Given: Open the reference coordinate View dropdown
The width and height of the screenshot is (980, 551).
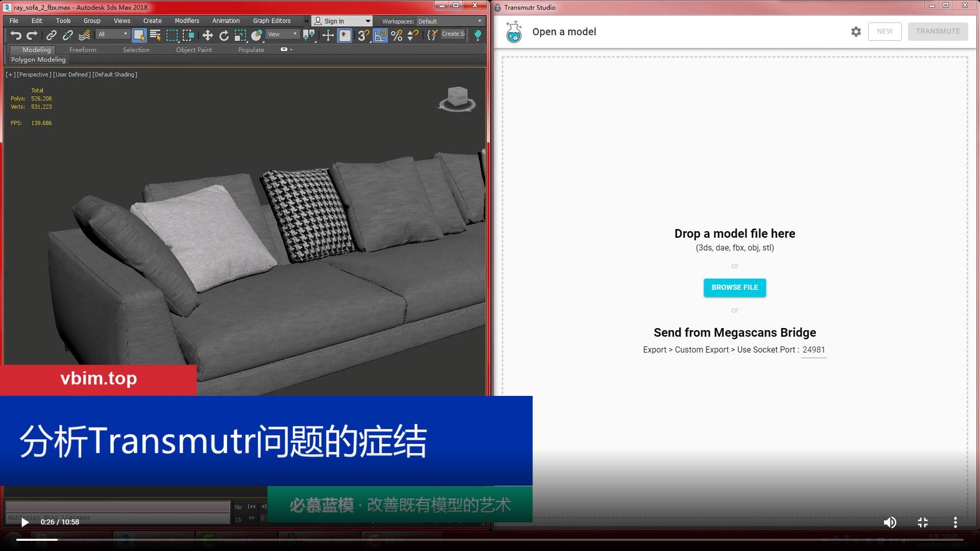Looking at the screenshot, I should click(282, 34).
